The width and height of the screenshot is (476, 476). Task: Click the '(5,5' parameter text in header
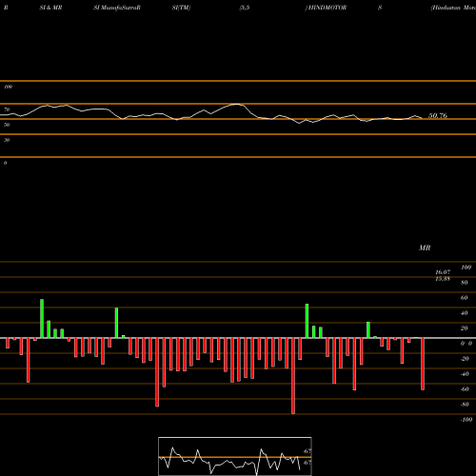(245, 8)
